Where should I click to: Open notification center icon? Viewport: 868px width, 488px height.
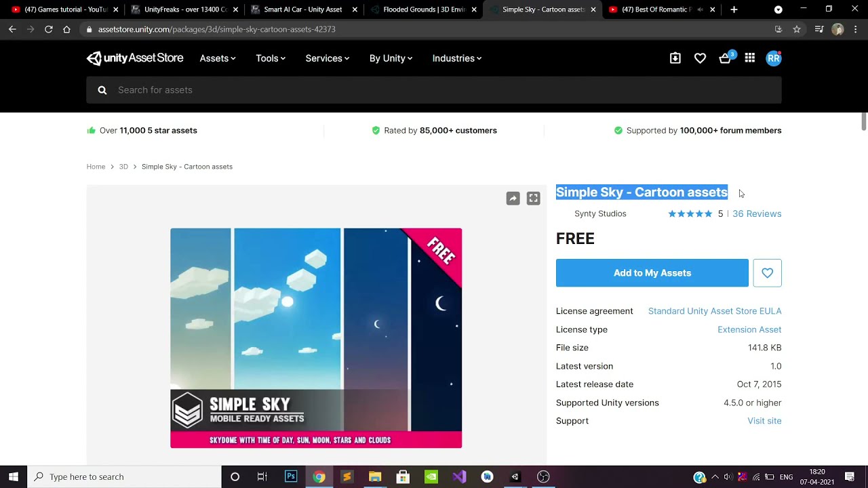coord(850,476)
